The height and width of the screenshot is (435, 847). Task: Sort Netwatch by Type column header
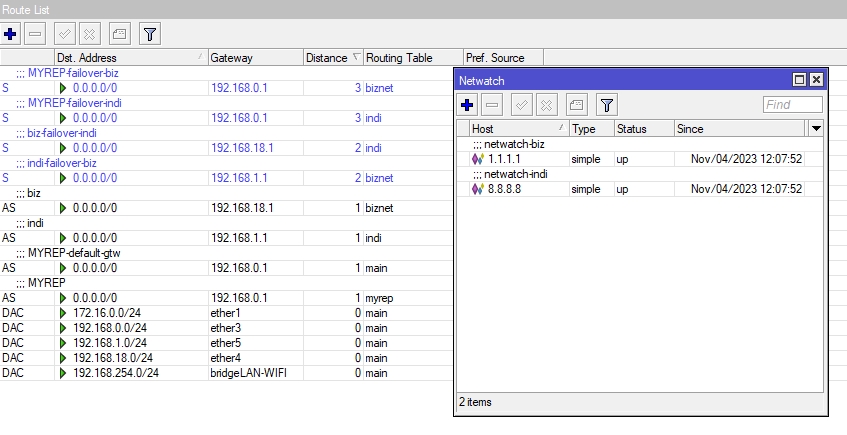coord(591,129)
